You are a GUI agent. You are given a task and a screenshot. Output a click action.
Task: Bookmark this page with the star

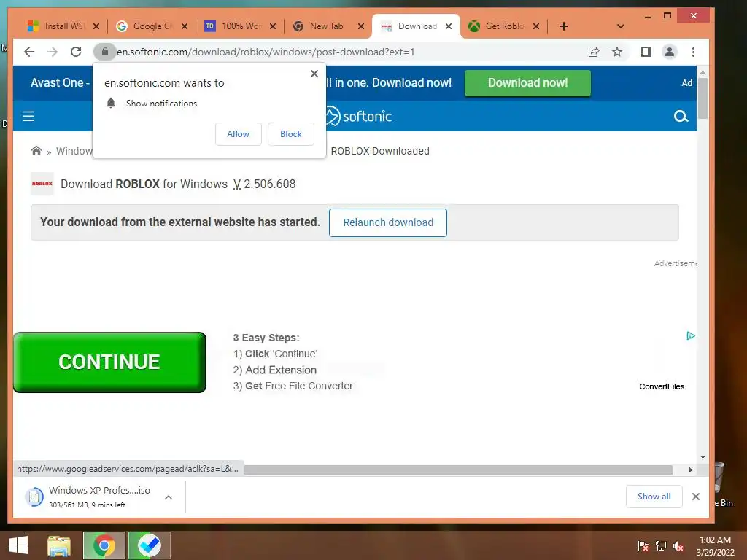617,52
